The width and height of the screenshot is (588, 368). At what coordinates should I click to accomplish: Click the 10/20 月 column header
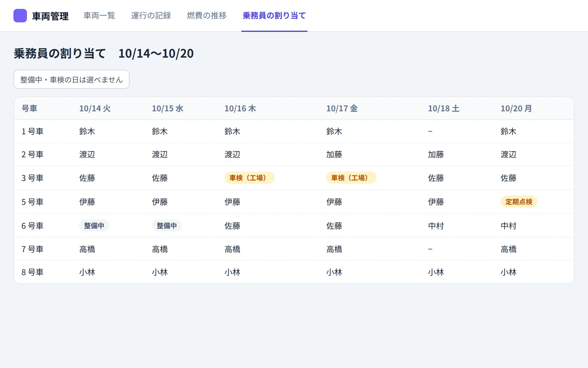pos(516,109)
